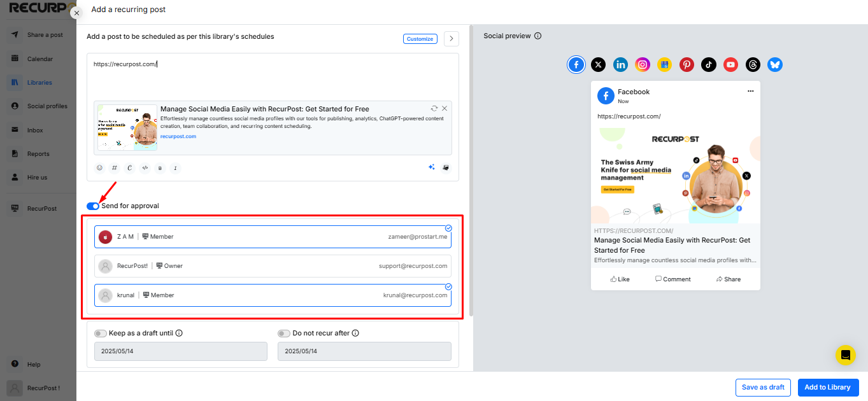Click the Save as draft button
The width and height of the screenshot is (868, 401).
[x=763, y=387]
